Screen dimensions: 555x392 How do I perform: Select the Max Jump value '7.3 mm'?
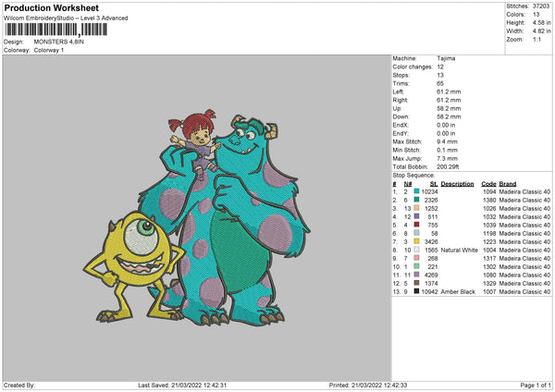pyautogui.click(x=447, y=158)
